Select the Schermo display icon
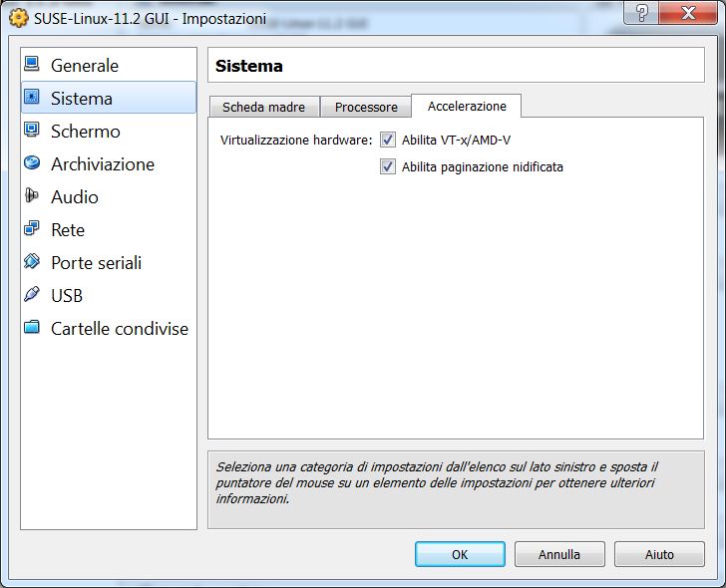Screen dimensions: 726x588 [x=32, y=132]
